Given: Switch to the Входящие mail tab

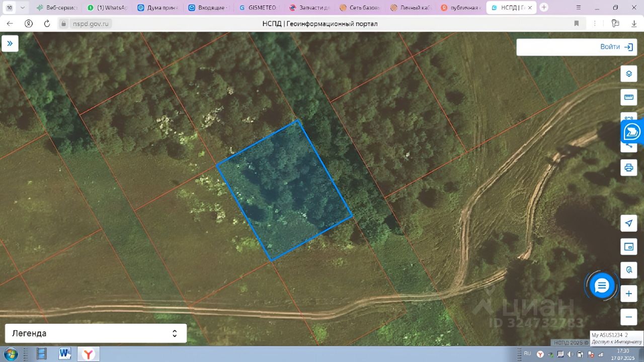Looking at the screenshot, I should point(208,8).
